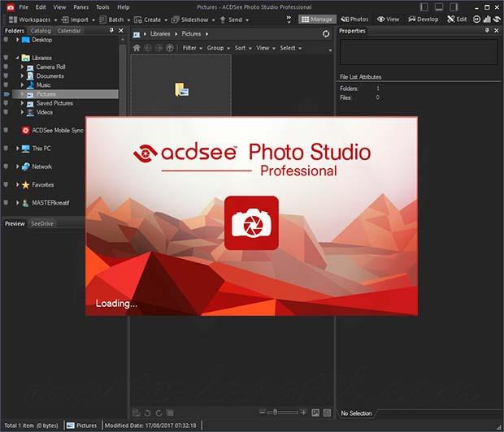This screenshot has width=504, height=432.
Task: Expand the Network node
Action: pyautogui.click(x=18, y=166)
